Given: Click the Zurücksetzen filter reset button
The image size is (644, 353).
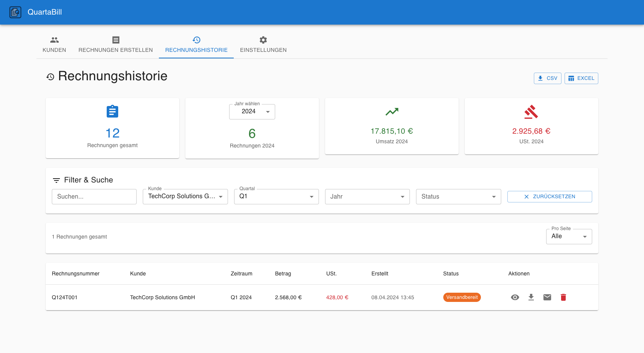Looking at the screenshot, I should click(x=550, y=196).
